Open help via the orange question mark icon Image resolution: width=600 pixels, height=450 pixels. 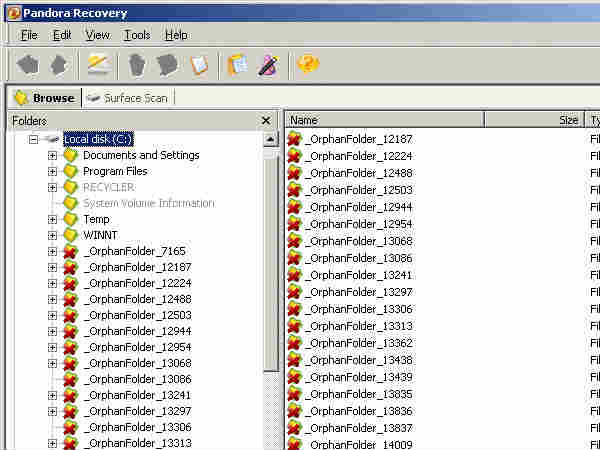[x=308, y=64]
